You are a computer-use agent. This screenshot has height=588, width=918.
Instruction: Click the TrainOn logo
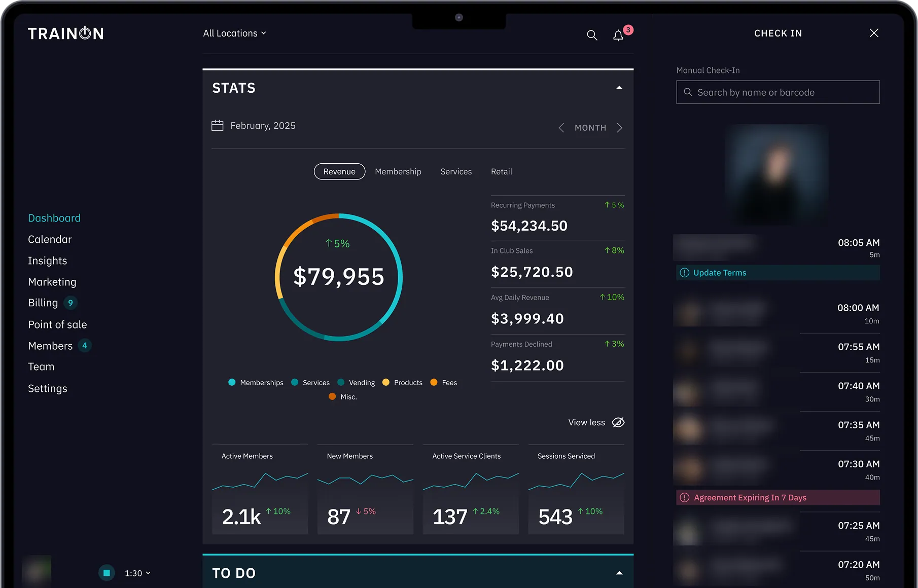pyautogui.click(x=66, y=33)
